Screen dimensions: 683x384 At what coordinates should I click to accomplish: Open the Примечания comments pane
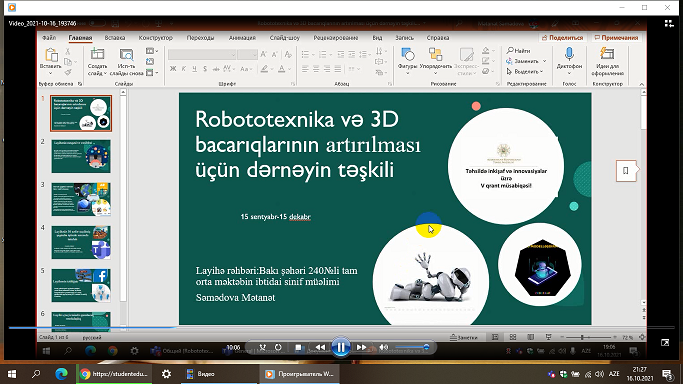[x=616, y=38]
